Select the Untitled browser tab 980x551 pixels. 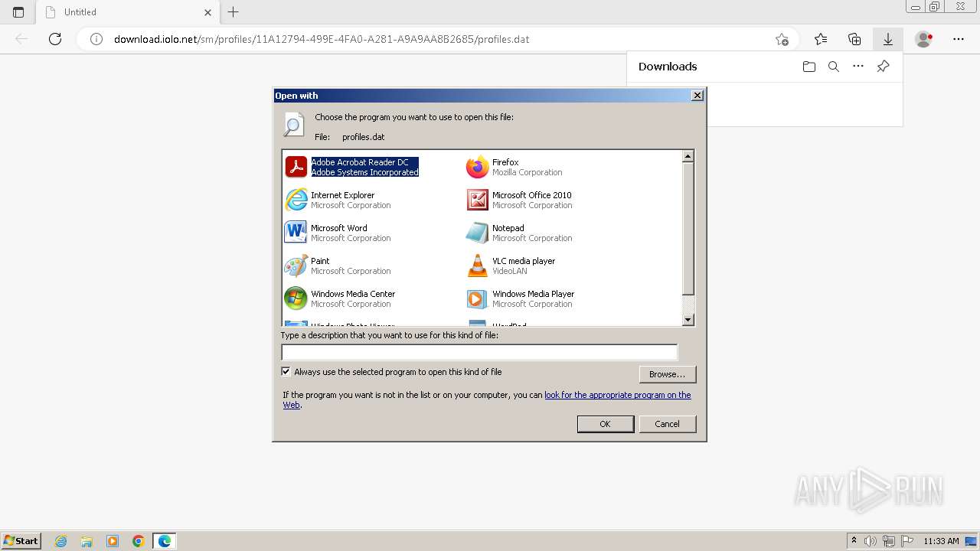[x=129, y=12]
